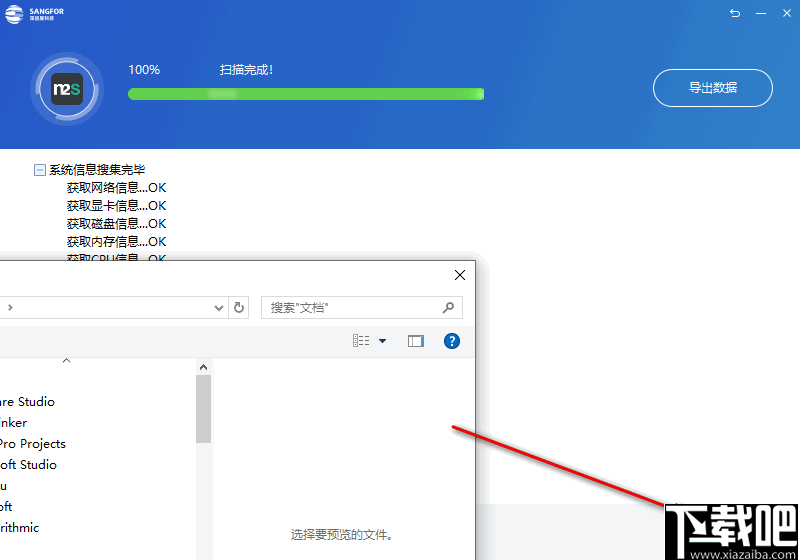Close the file dialog with the X
Image resolution: width=800 pixels, height=560 pixels.
[460, 275]
